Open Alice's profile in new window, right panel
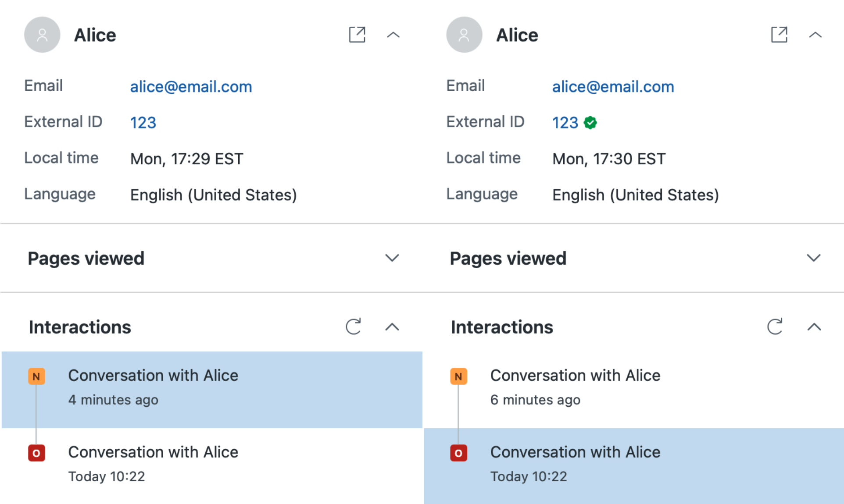Viewport: 844px width, 504px height. pos(779,35)
